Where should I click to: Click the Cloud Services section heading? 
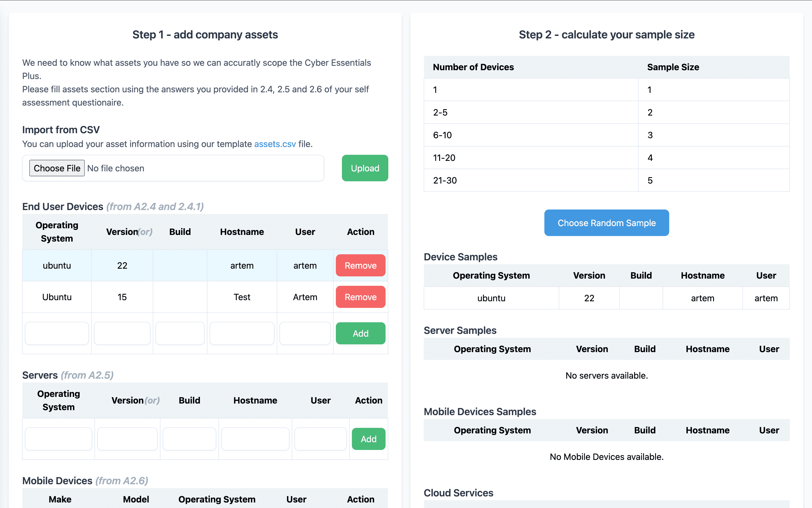tap(458, 493)
